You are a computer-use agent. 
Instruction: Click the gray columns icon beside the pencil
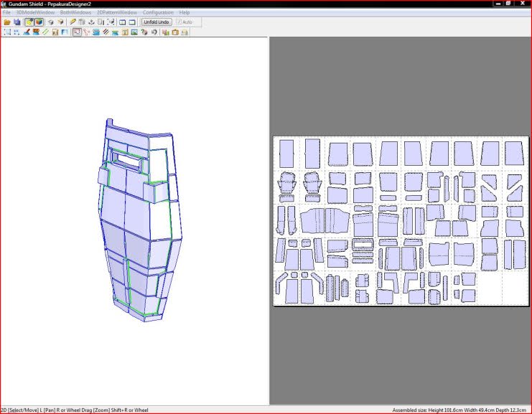coord(82,22)
